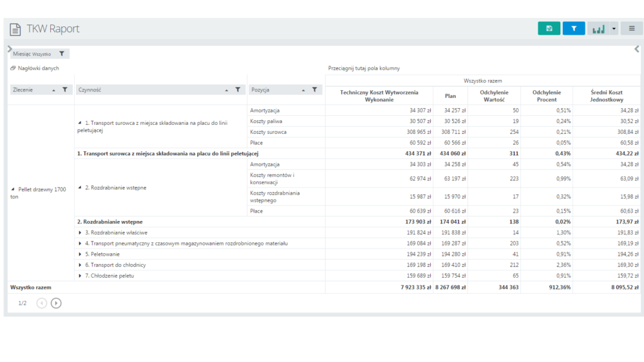Image resolution: width=644 pixels, height=362 pixels.
Task: Click the 8 267 698 zł plan total
Action: (x=451, y=287)
